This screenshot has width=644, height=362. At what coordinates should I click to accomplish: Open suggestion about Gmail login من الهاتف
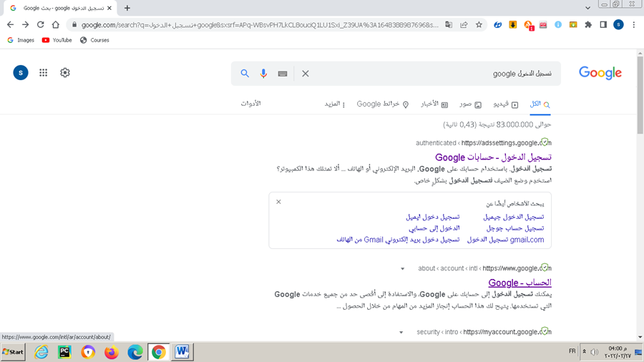point(398,240)
